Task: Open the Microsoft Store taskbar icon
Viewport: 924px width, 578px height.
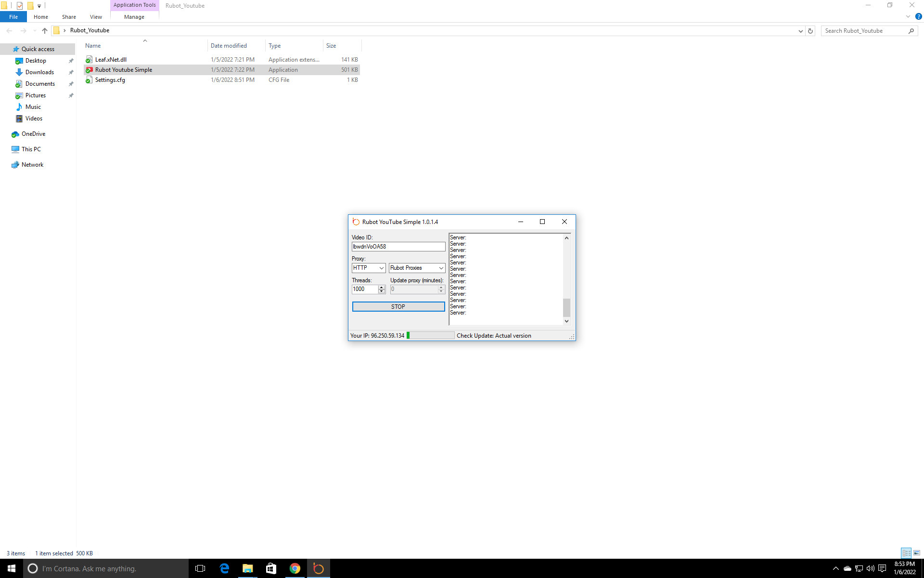Action: tap(271, 568)
